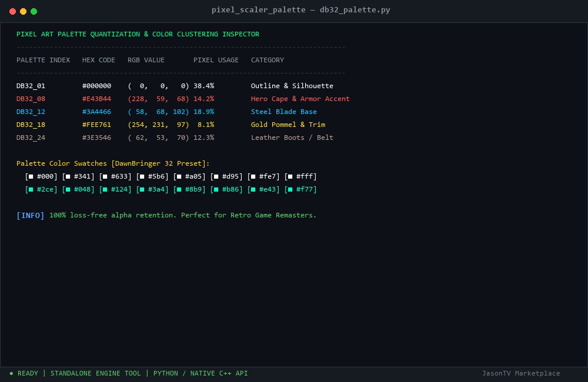Select the #a05 swatch entry
The image size is (588, 382).
[x=189, y=176]
